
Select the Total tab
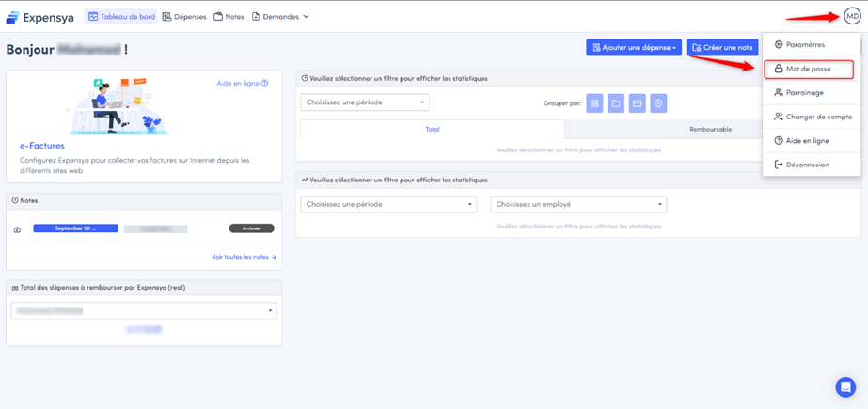tap(433, 129)
